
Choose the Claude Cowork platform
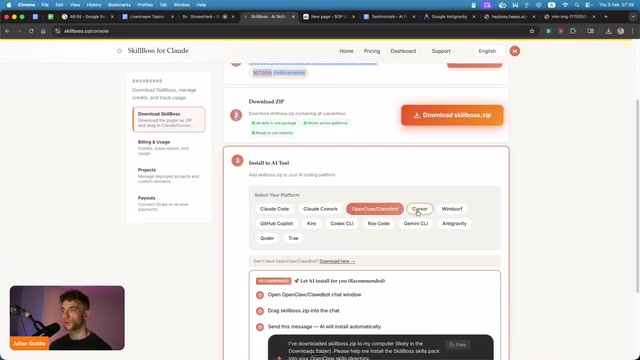pos(320,209)
